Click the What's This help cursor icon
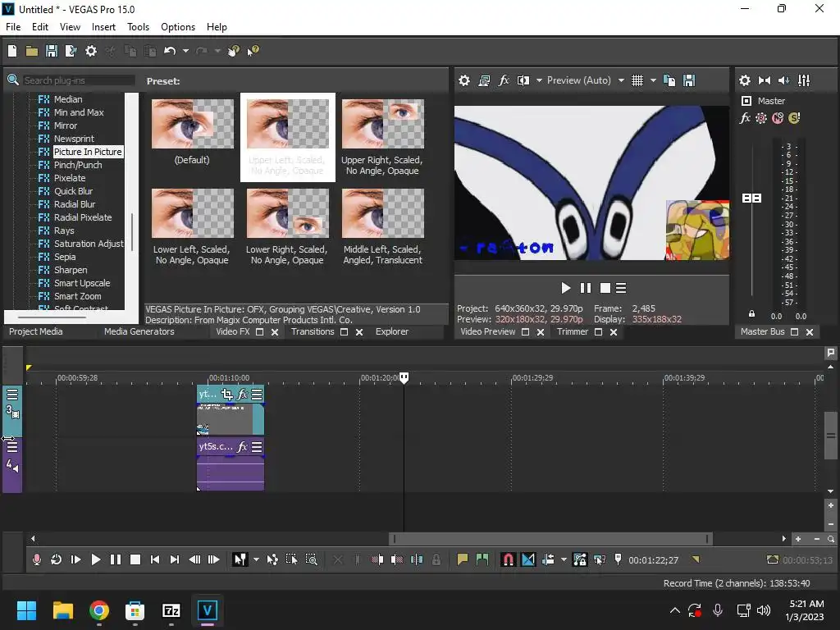 pyautogui.click(x=253, y=51)
